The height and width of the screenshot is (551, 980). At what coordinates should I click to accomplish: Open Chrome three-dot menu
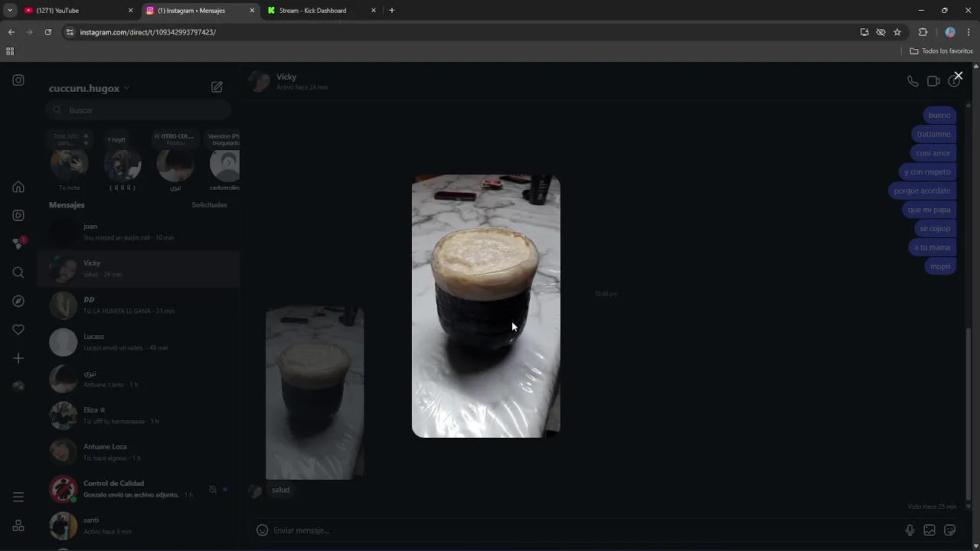pos(969,32)
